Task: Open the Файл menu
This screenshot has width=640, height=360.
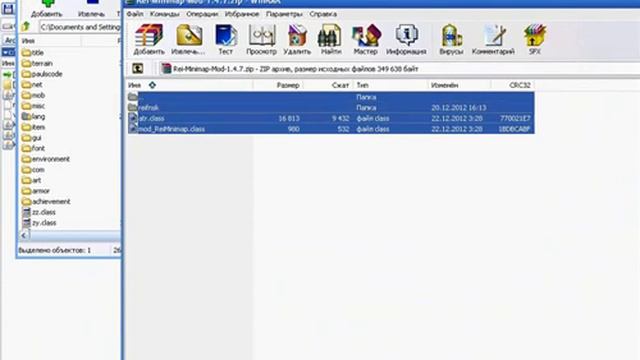Action: (135, 14)
